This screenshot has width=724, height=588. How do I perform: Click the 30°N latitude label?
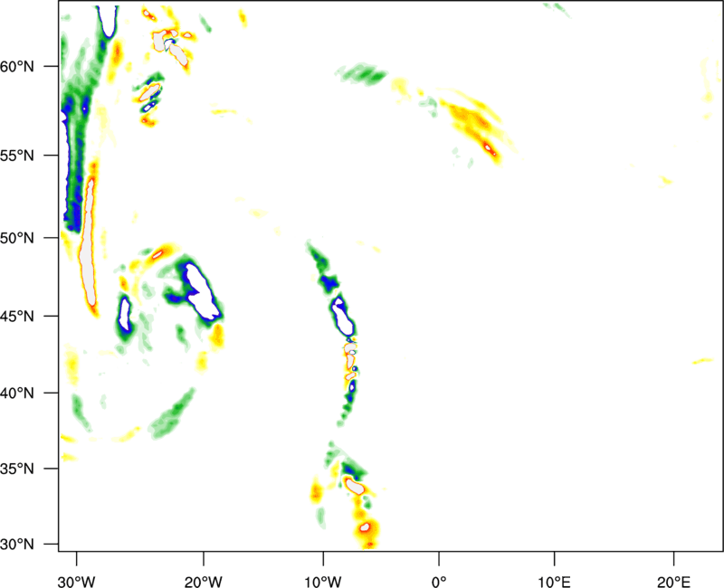[x=17, y=545]
